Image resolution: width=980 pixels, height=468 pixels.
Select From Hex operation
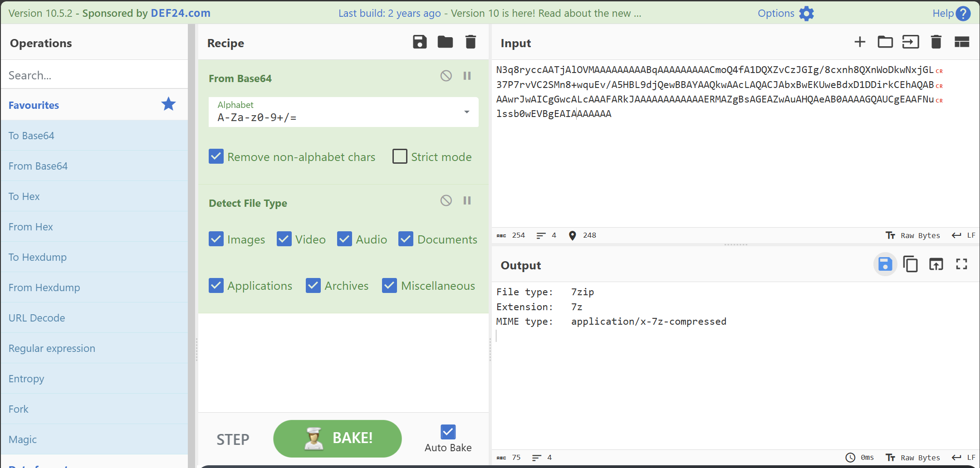point(94,227)
